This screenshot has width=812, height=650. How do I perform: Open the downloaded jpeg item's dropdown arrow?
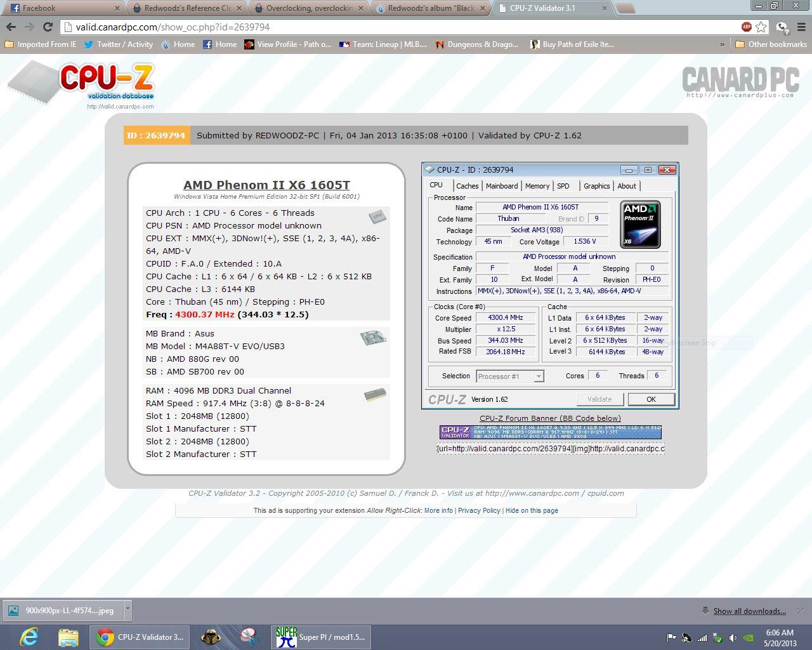(128, 609)
